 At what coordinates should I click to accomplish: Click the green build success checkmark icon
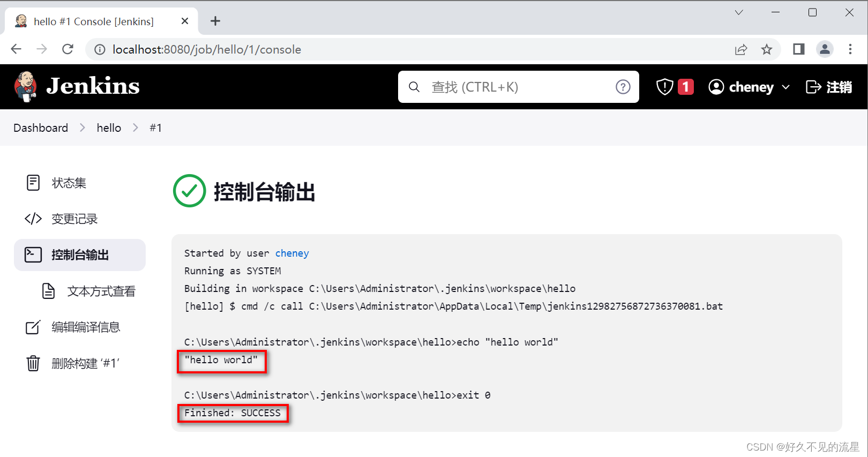pyautogui.click(x=190, y=191)
